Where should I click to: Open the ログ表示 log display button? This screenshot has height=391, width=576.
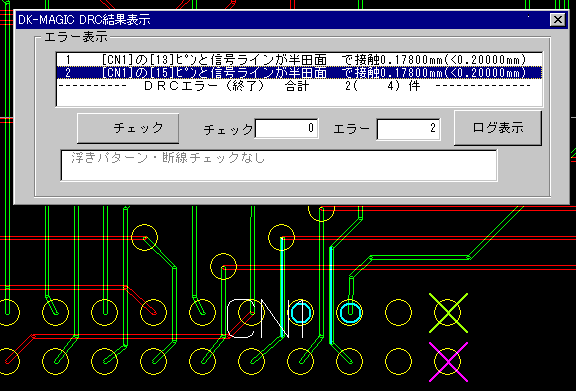pos(498,128)
